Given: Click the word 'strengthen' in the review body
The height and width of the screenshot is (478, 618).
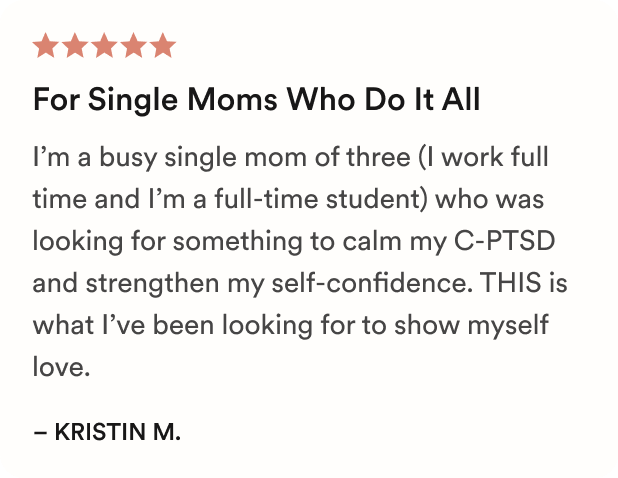Looking at the screenshot, I should 153,283.
